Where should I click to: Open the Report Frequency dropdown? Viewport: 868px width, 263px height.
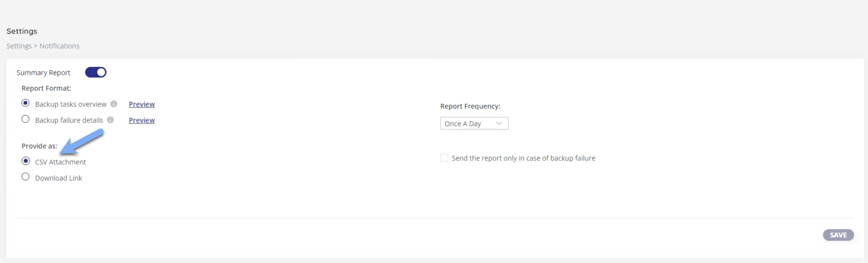[x=473, y=123]
